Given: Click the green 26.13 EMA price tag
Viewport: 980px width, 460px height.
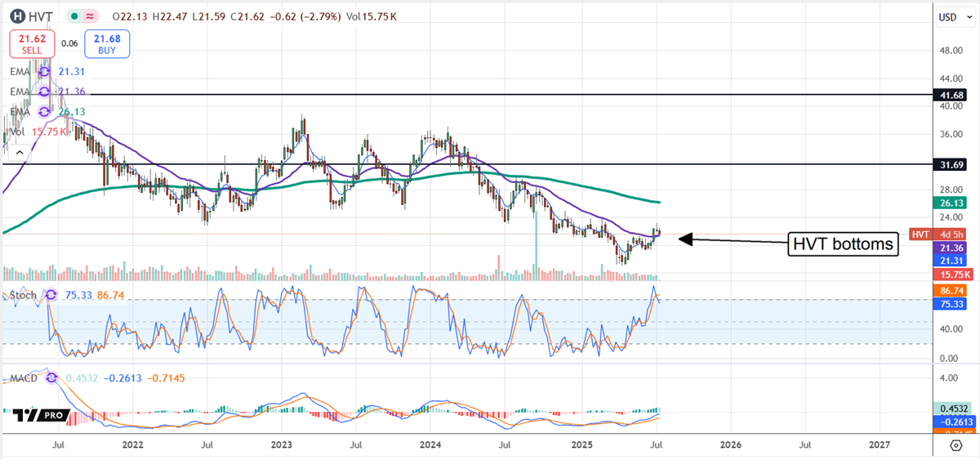Looking at the screenshot, I should [950, 203].
